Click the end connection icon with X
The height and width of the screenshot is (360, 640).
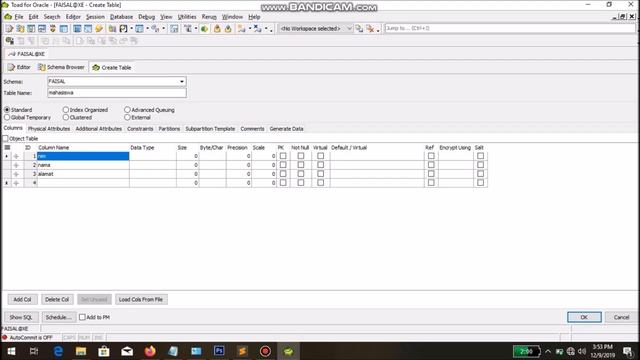tap(258, 29)
